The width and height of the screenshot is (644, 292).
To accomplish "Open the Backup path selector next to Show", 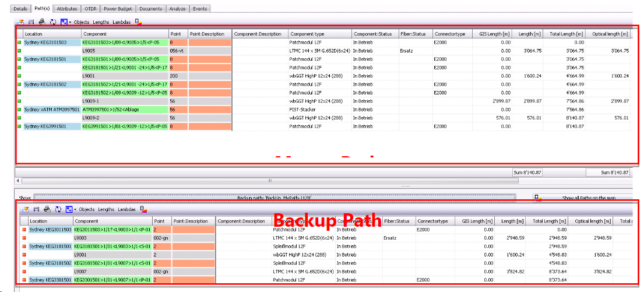I will pos(275,198).
